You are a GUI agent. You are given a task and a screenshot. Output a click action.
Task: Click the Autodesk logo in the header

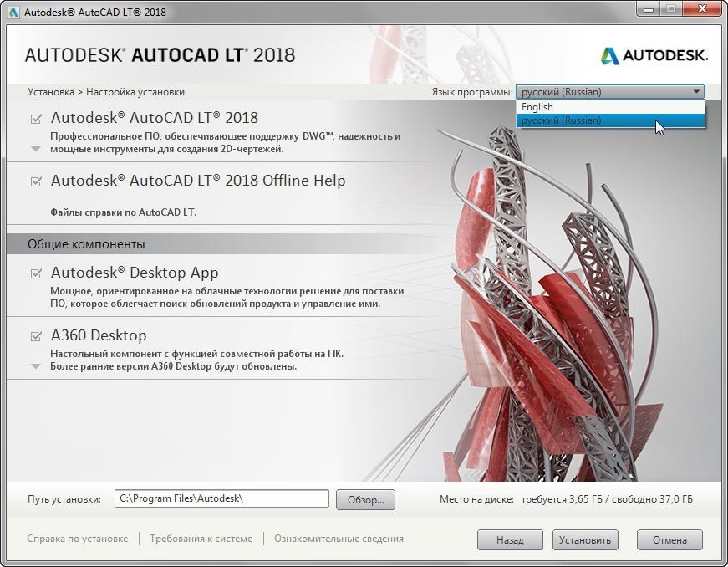pos(654,56)
